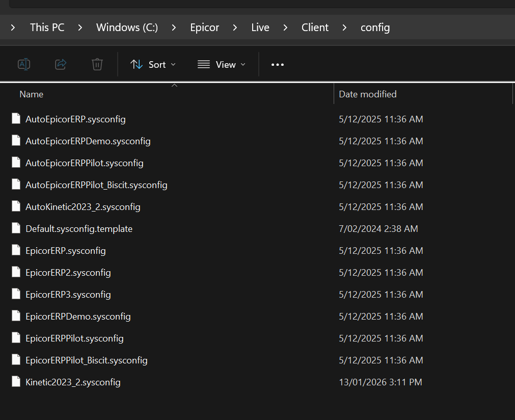This screenshot has width=515, height=420.
Task: Expand the chevron after Epicor breadcrumb
Action: pyautogui.click(x=235, y=28)
